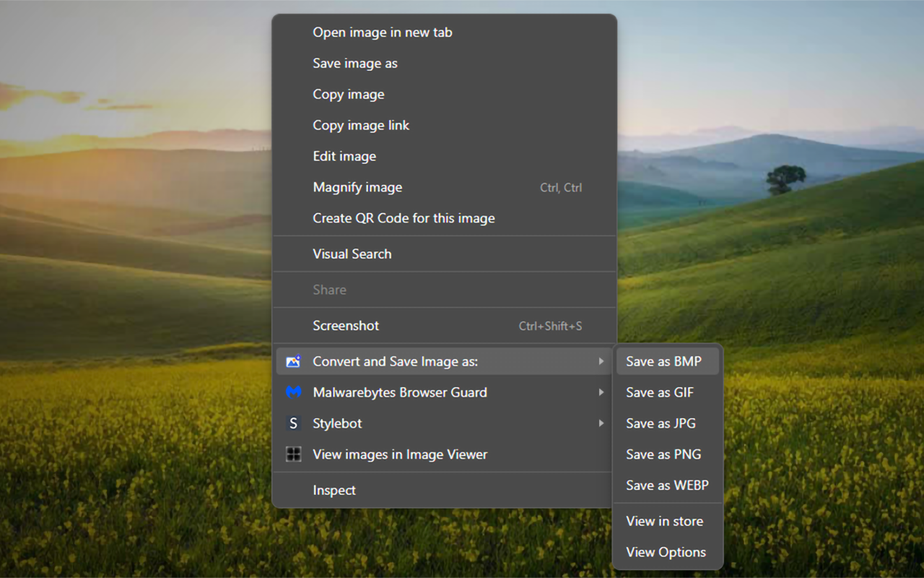Run Visual Search on the image
Image resolution: width=924 pixels, height=578 pixels.
point(352,254)
